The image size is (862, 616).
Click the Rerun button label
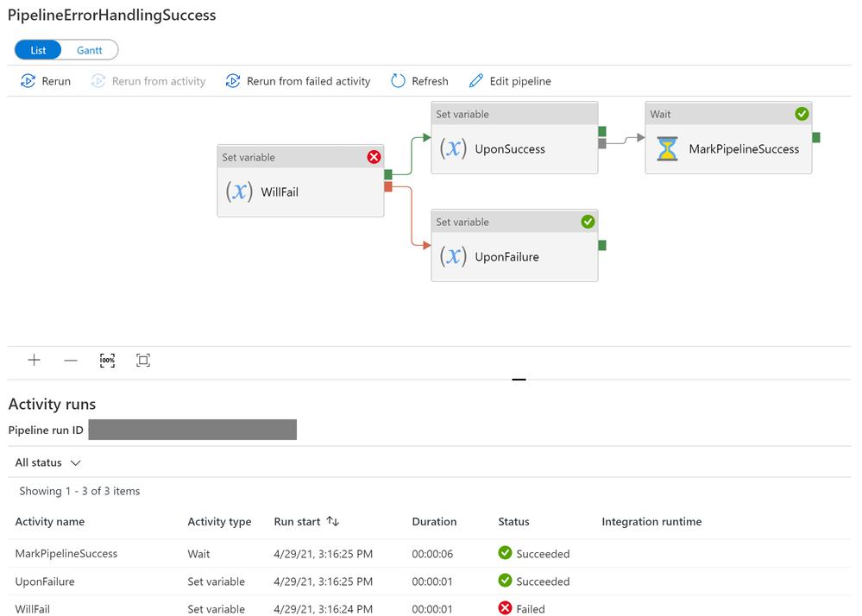[x=56, y=81]
